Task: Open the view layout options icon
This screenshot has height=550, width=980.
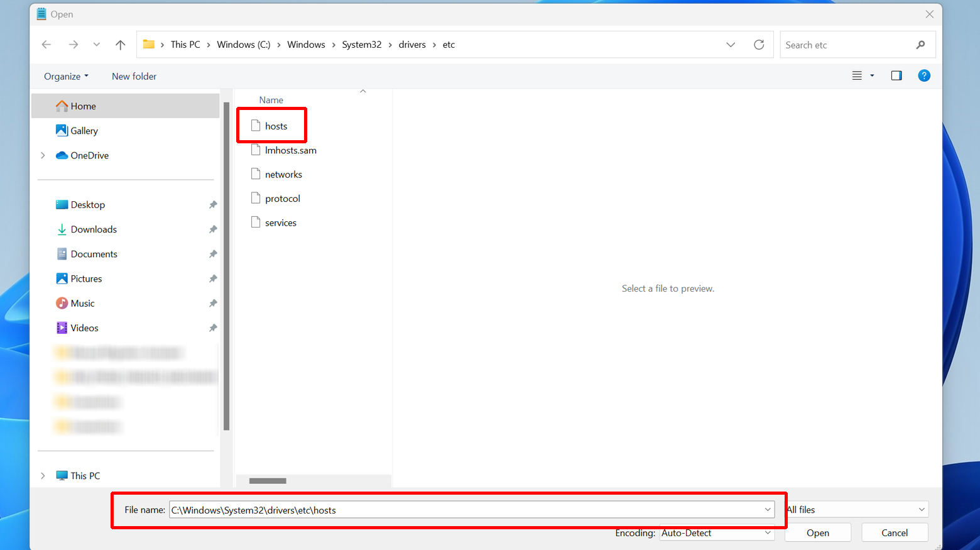Action: 857,76
